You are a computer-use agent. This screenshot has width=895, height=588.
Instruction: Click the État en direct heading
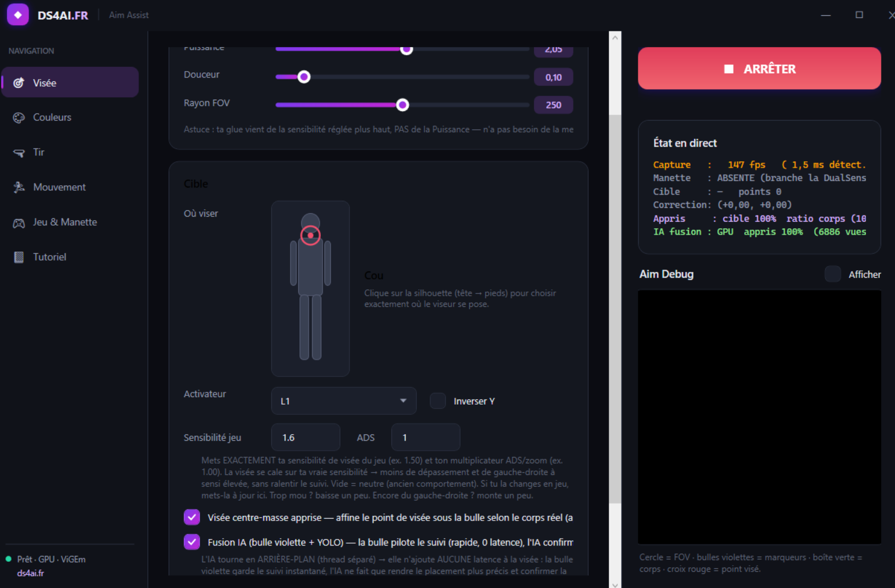point(685,143)
